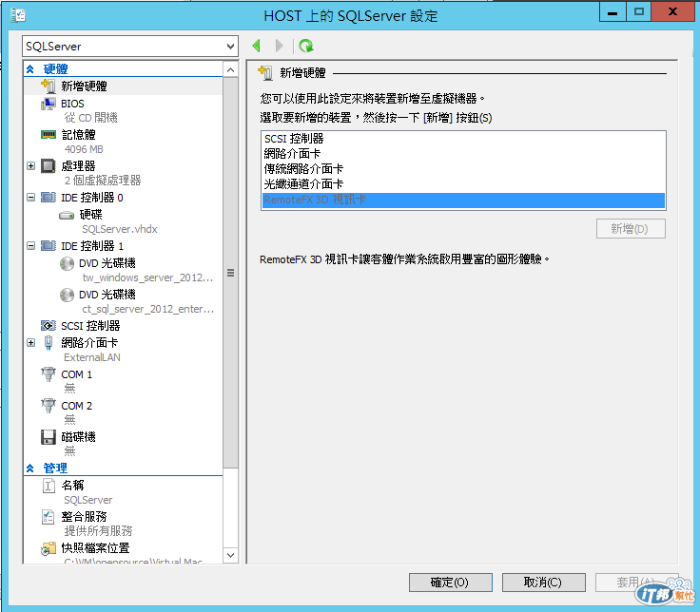
Task: Minimize the settings window
Action: pos(612,11)
